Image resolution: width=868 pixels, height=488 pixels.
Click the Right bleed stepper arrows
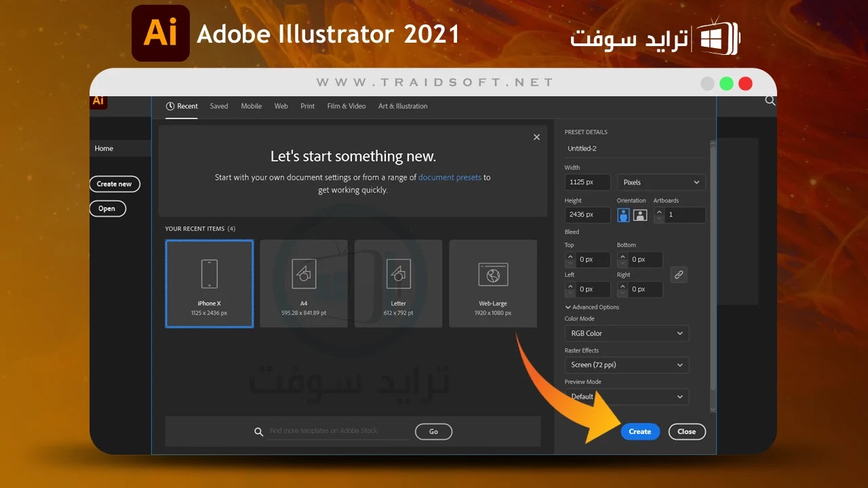[622, 289]
